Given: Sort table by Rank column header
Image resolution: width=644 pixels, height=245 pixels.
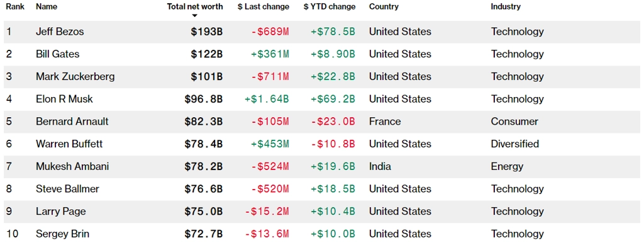Looking at the screenshot, I should click(14, 6).
